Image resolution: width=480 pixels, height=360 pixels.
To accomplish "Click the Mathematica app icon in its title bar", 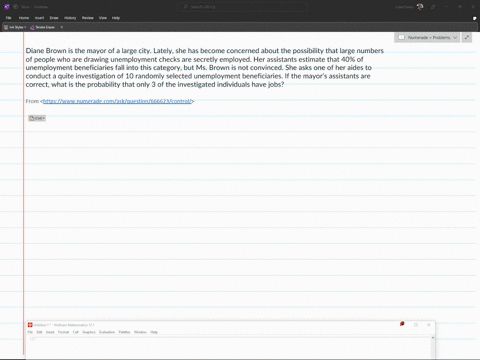I will pos(30,325).
